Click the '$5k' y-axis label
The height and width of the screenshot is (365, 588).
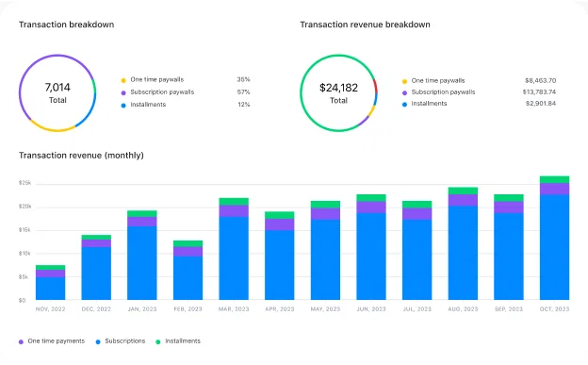click(x=24, y=276)
